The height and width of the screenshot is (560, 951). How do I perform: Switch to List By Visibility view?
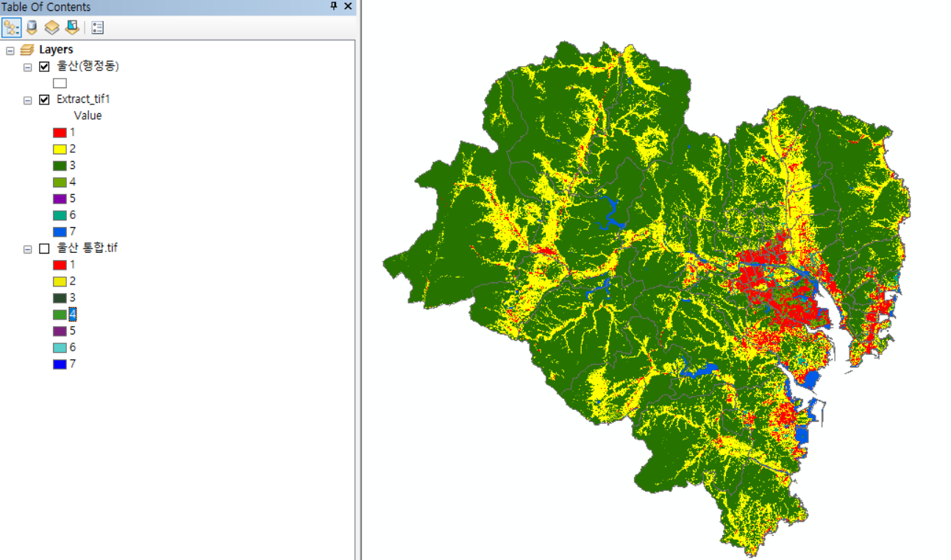pos(51,28)
